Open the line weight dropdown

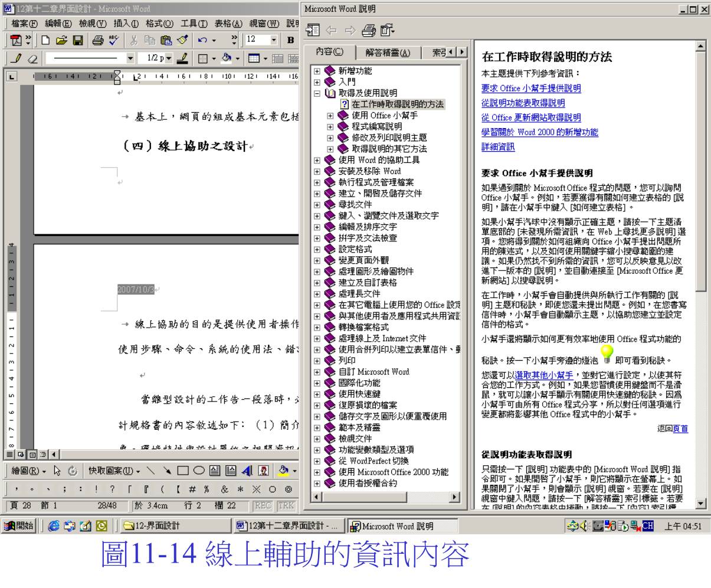coord(169,58)
